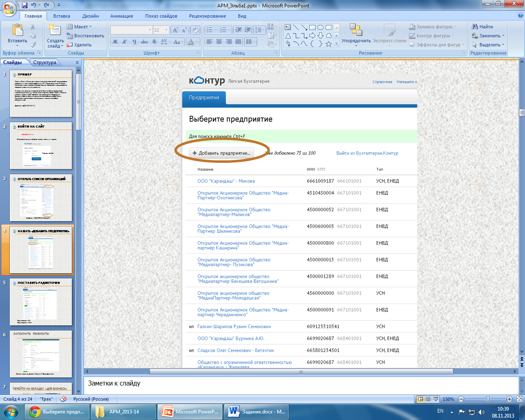Open the Character Spacing (AV) dropdown

pos(165,42)
